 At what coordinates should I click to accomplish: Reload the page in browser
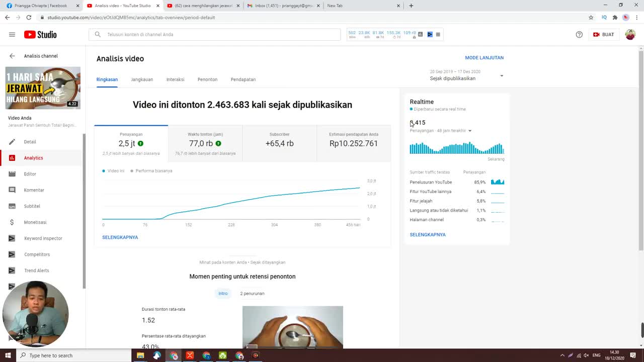coord(29,17)
